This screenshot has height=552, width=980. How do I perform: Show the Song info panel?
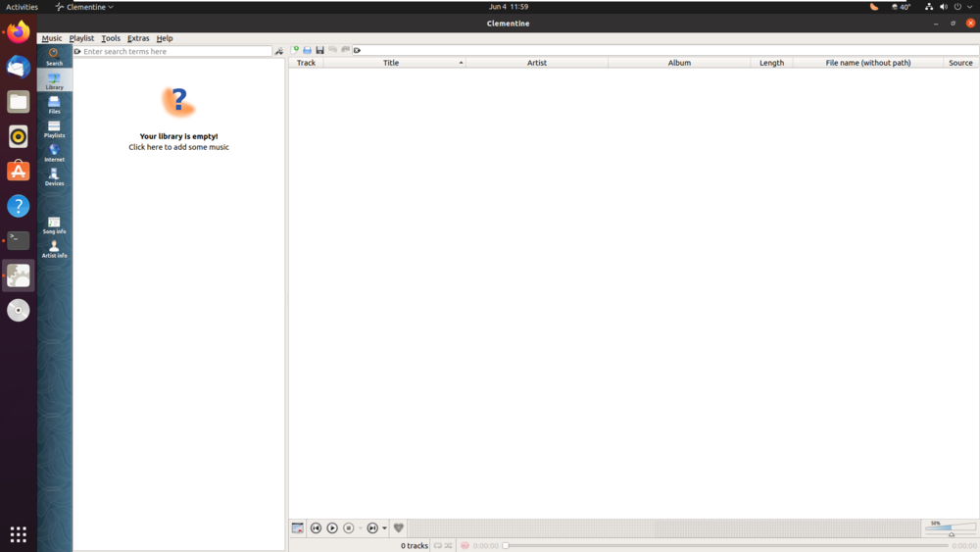coord(54,226)
